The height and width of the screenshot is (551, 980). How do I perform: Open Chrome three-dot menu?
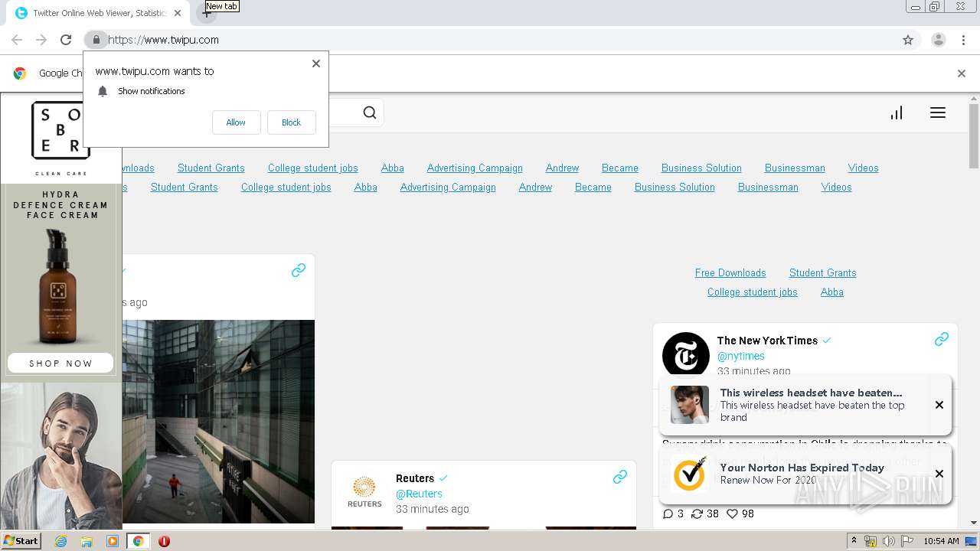(x=964, y=40)
